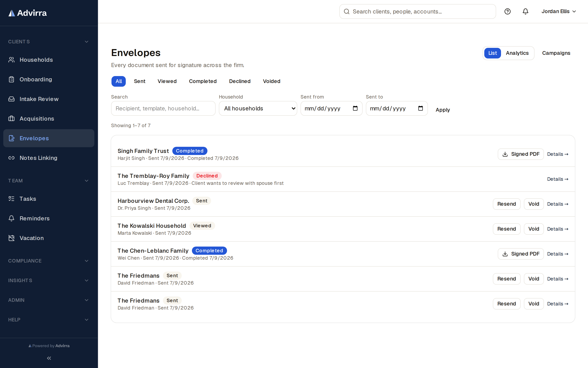
Task: Open Onboarding via its clipboard icon
Action: (11, 79)
